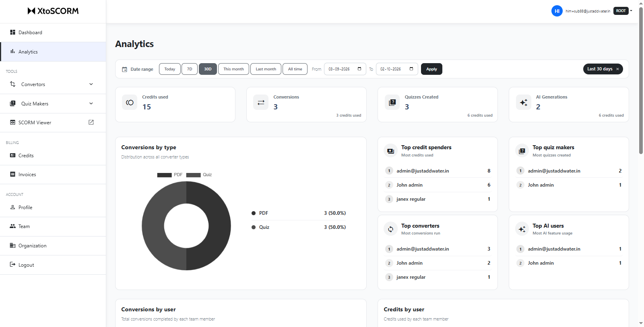Click the Analytics bar chart icon
644x327 pixels.
12,51
